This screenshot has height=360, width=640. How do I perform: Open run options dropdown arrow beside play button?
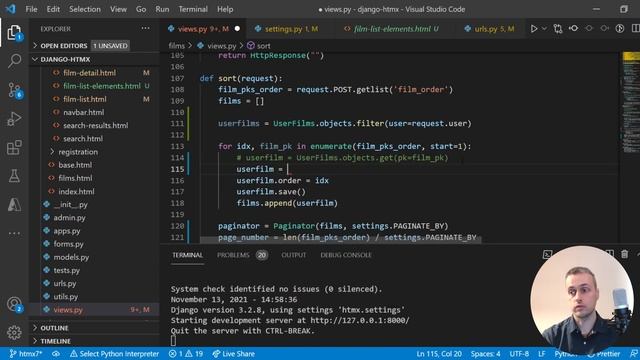tap(544, 29)
